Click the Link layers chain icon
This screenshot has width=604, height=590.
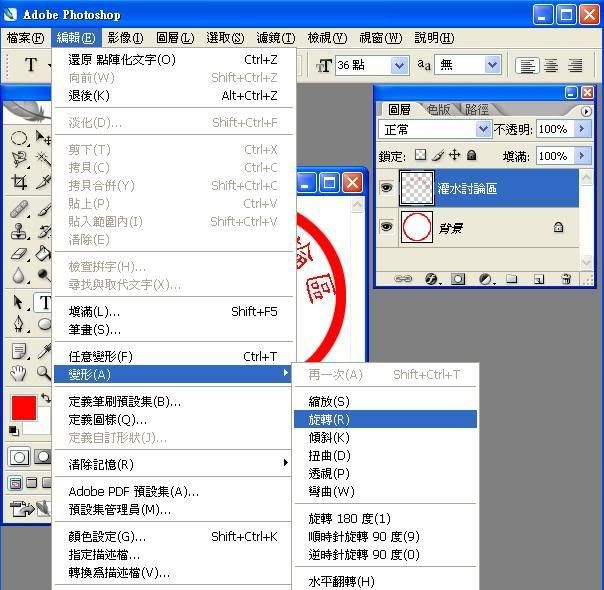pos(403,279)
